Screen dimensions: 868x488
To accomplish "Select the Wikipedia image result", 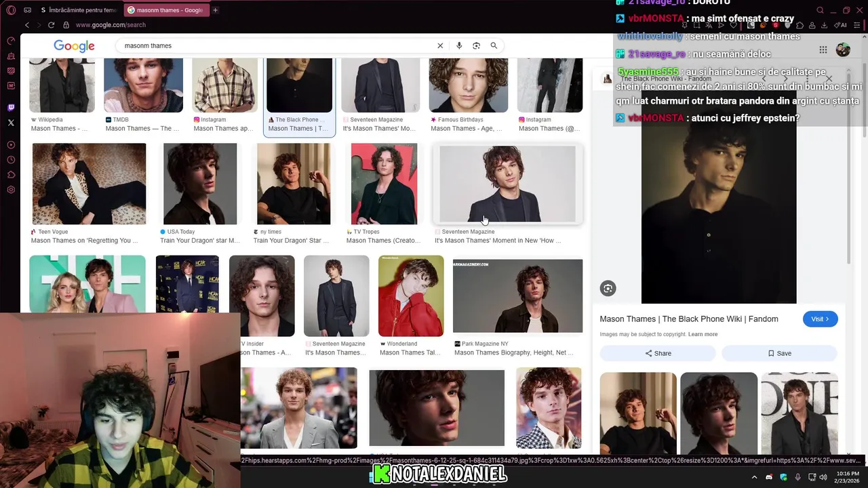I will click(x=62, y=85).
